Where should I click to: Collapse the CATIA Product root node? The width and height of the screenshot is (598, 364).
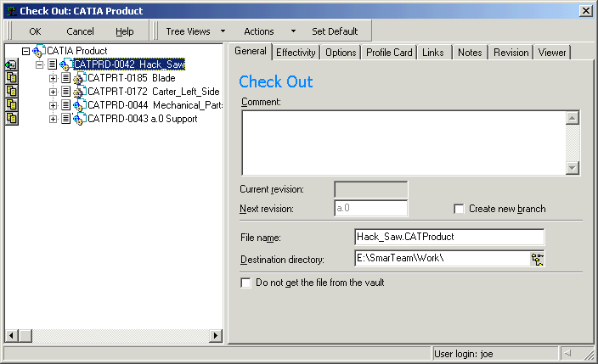(x=25, y=51)
